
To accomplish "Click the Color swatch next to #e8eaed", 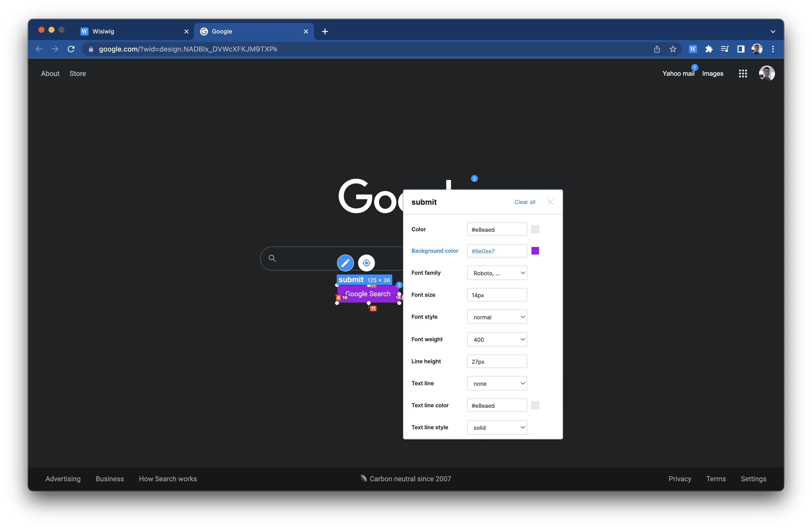I will 535,229.
